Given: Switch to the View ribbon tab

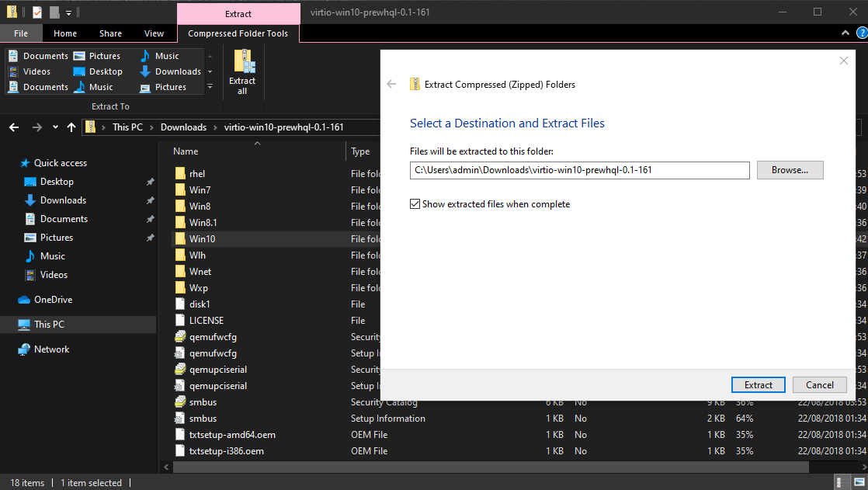Looking at the screenshot, I should [x=154, y=33].
